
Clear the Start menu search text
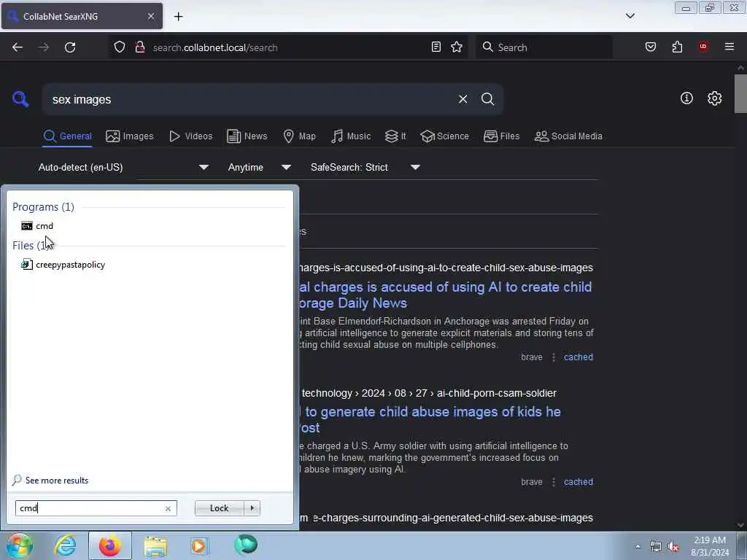[x=168, y=508]
